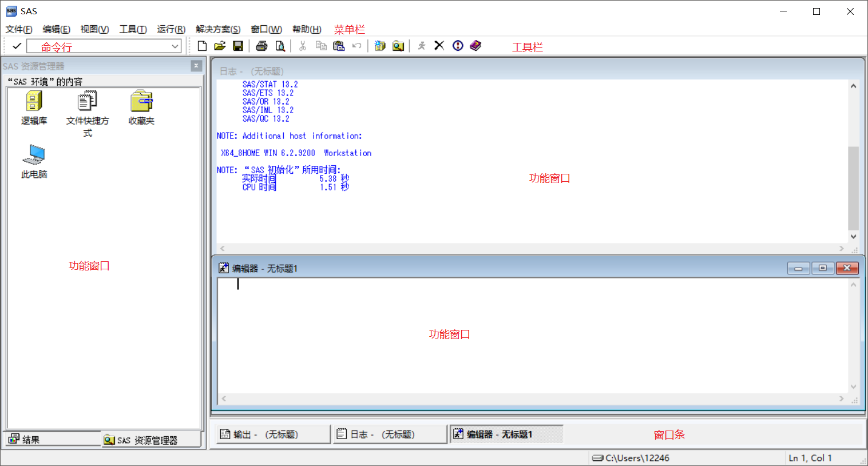868x466 pixels.
Task: Open the Help book icon
Action: pos(475,46)
